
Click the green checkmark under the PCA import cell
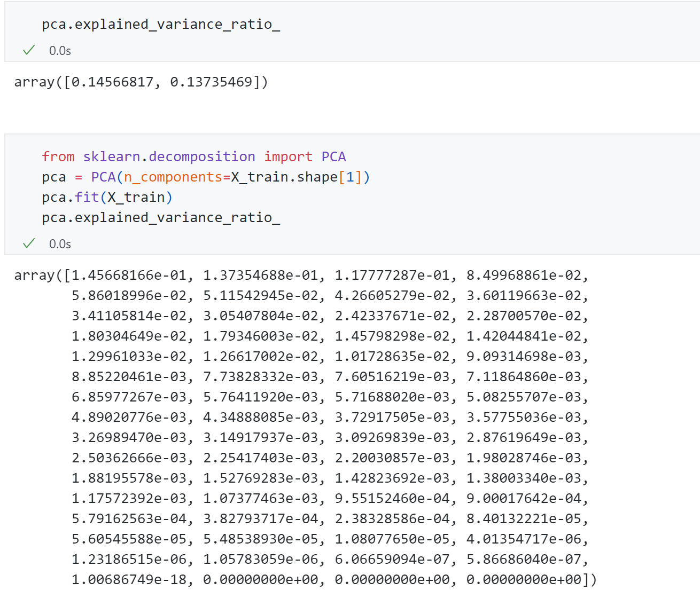coord(29,243)
